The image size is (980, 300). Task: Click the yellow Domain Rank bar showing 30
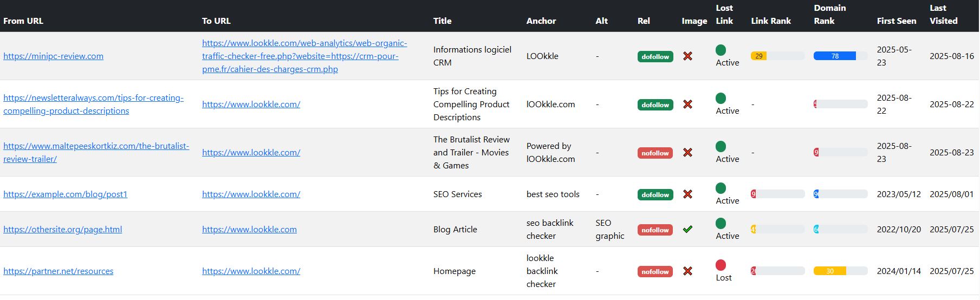tap(830, 271)
